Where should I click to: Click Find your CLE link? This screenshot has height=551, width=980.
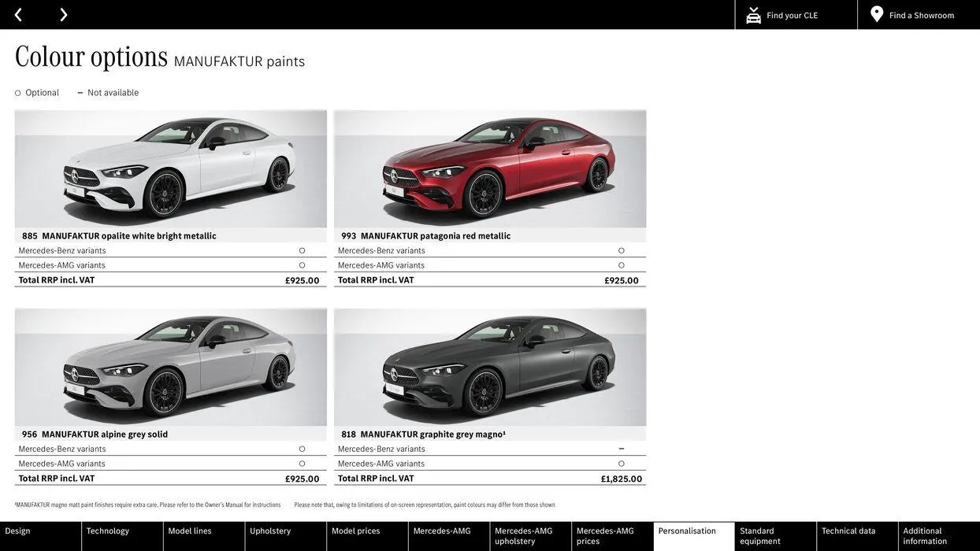[x=792, y=15]
